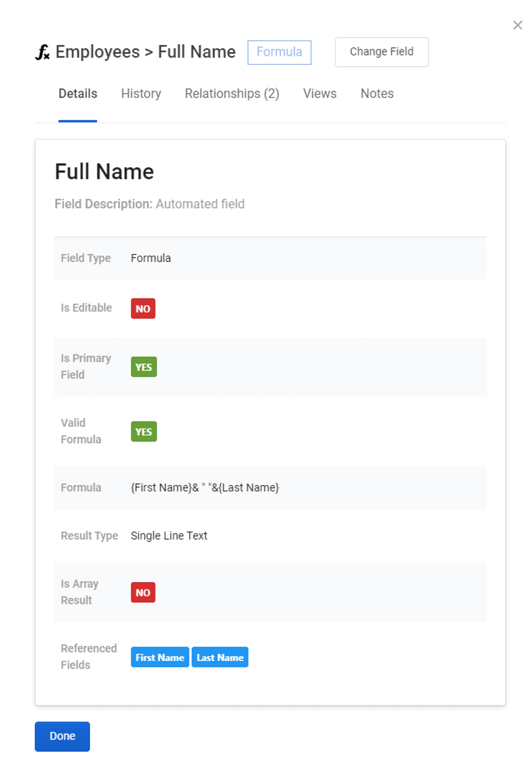The height and width of the screenshot is (783, 532).
Task: Close the field details dialog
Action: 517,25
